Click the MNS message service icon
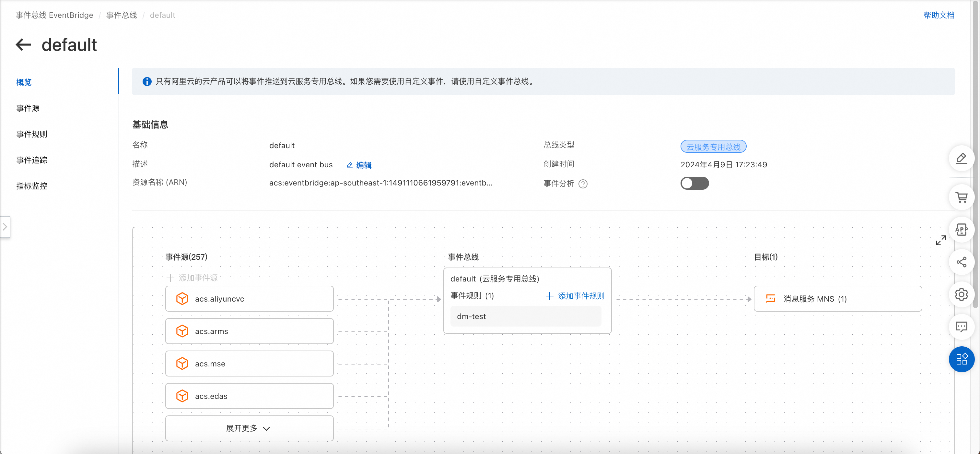980x454 pixels. 770,298
